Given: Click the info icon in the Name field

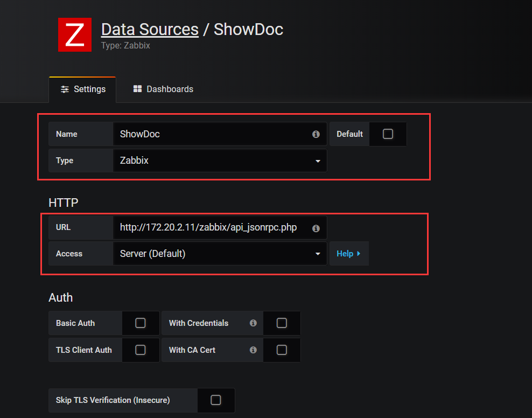Looking at the screenshot, I should [316, 134].
